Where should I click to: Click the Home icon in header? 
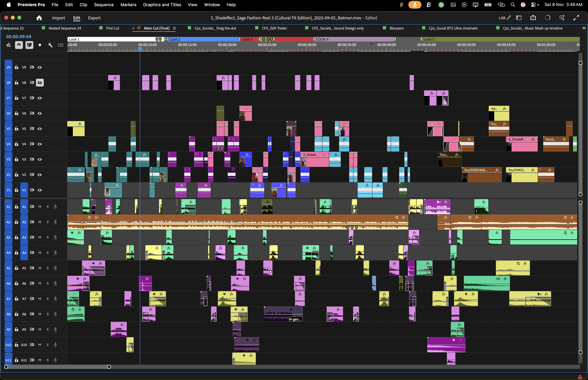tap(39, 18)
